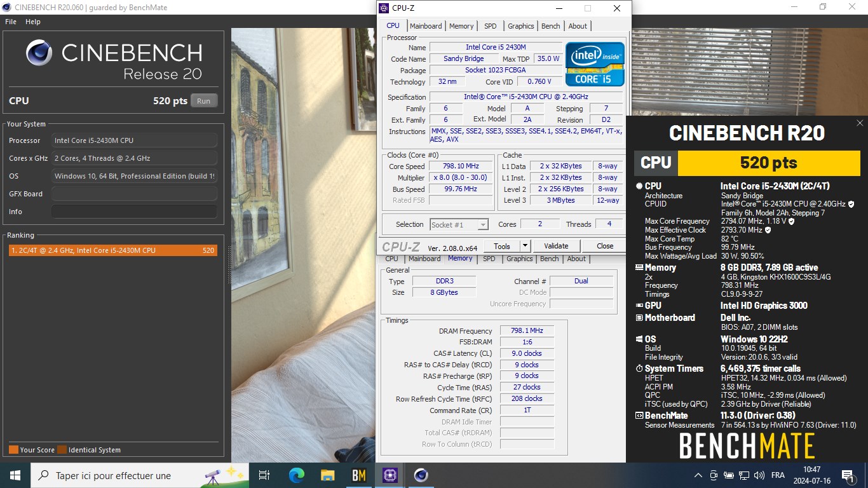
Task: Close the BenchMate result overlay with the X
Action: point(860,123)
